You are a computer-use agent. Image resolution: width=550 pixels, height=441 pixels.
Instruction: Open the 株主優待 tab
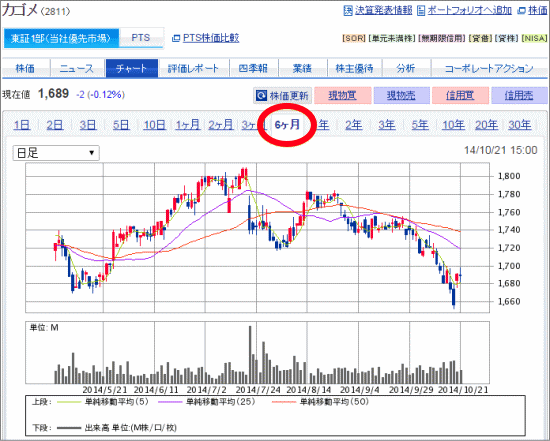click(354, 68)
